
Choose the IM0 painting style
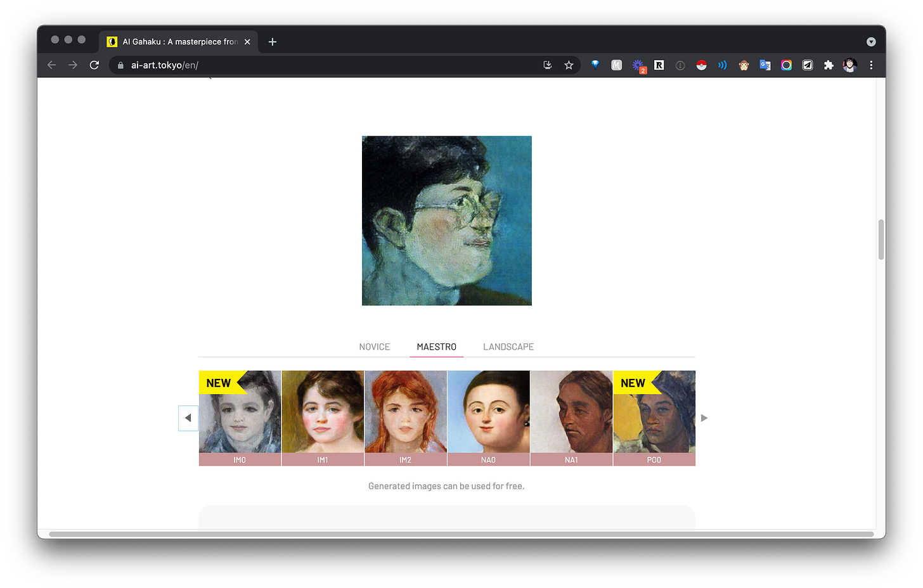pos(240,418)
